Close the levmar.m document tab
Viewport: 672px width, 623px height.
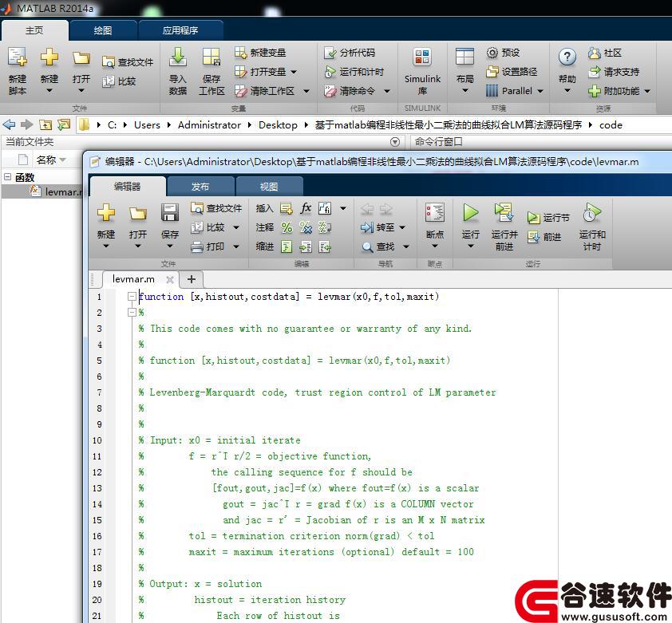pyautogui.click(x=170, y=279)
